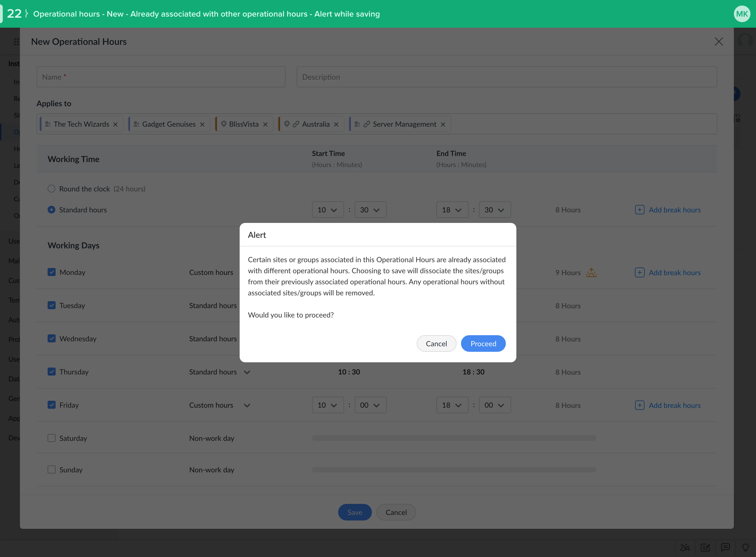Click the Name input field
This screenshot has width=756, height=557.
point(161,77)
